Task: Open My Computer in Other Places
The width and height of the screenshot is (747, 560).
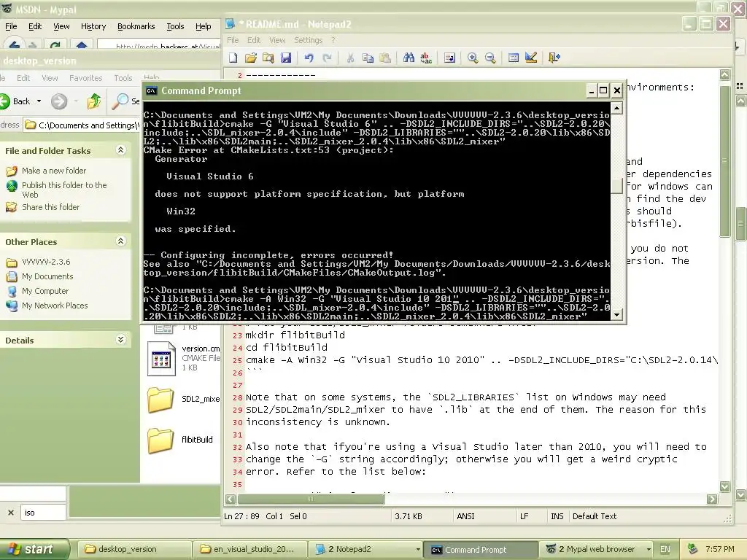Action: click(x=44, y=291)
